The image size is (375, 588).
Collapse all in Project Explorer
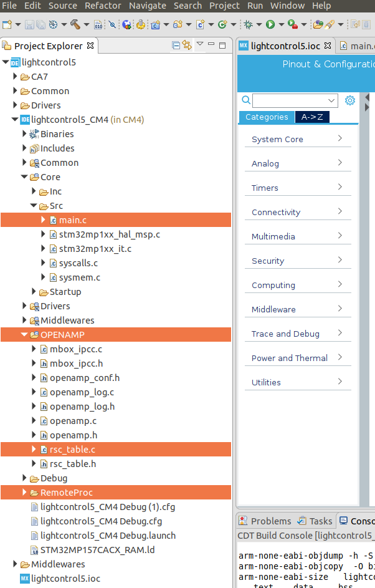pos(176,46)
